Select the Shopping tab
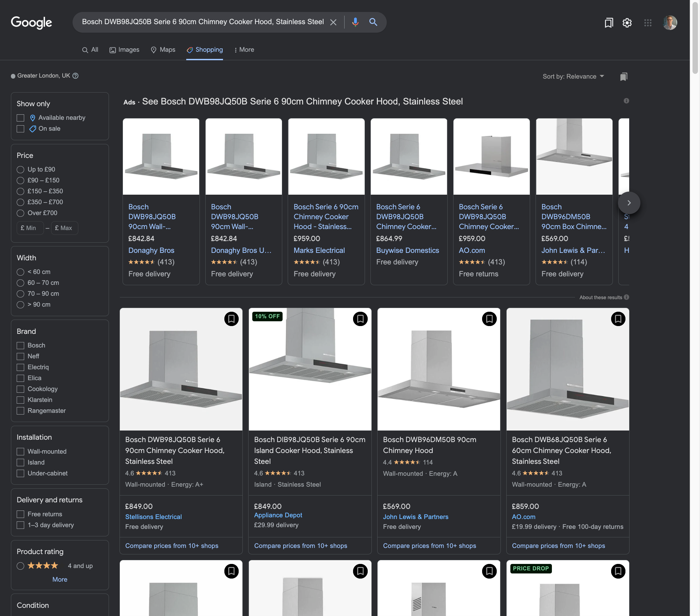Screen dimensions: 700x616 pos(205,50)
